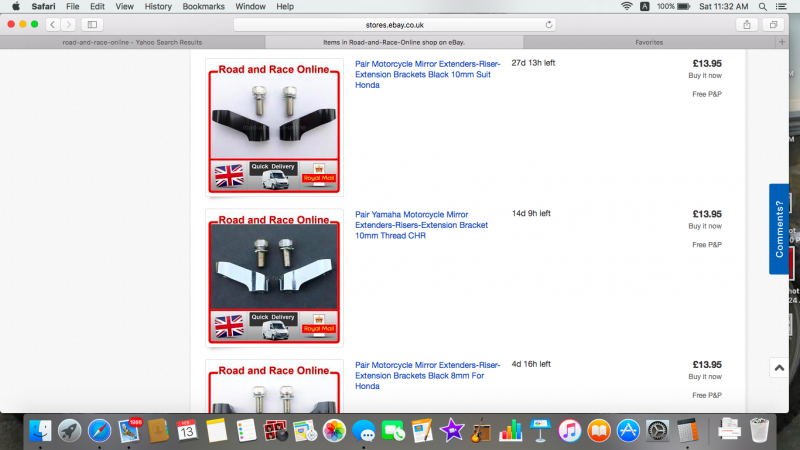This screenshot has height=450, width=800.
Task: Open Calendar icon showing 13
Action: (x=187, y=431)
